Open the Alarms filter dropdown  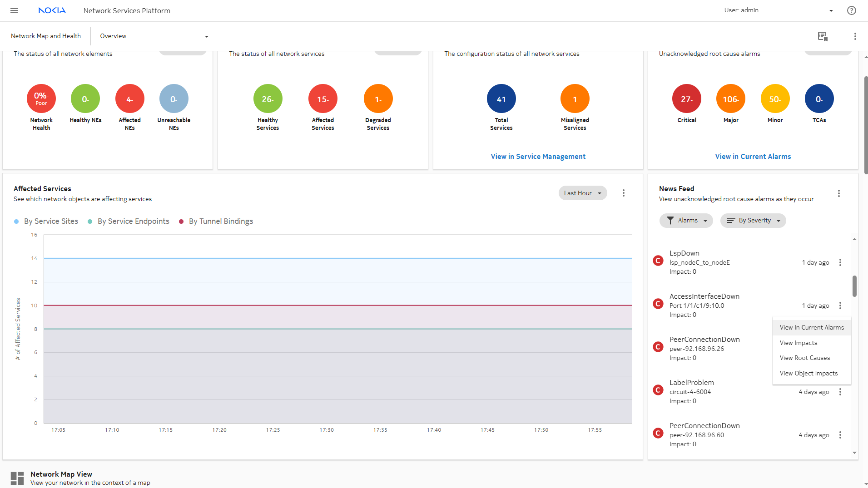[x=686, y=221]
